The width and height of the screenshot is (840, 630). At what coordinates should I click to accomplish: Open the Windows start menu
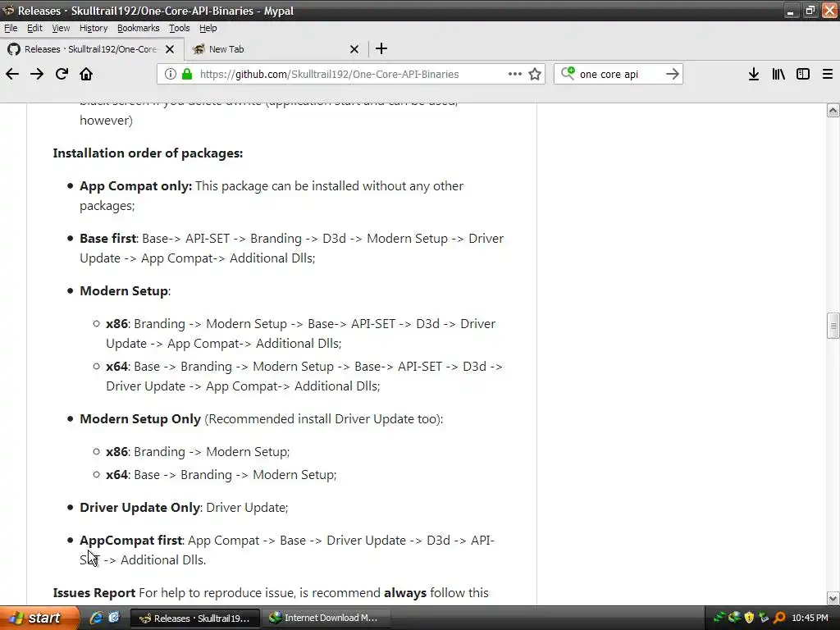point(39,618)
